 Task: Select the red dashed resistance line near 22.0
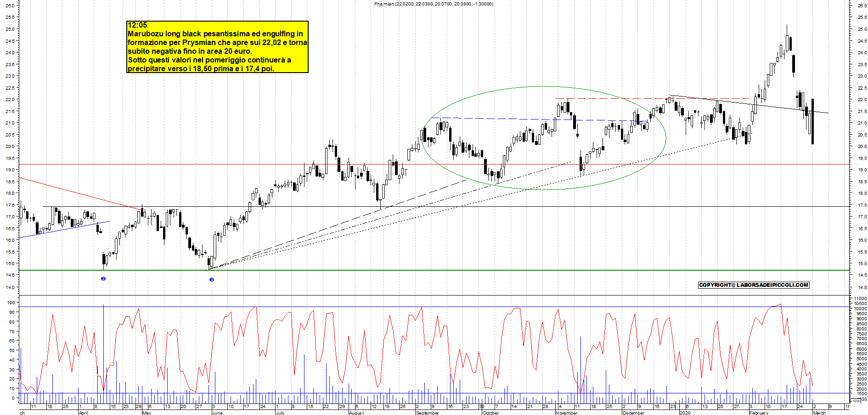click(652, 98)
